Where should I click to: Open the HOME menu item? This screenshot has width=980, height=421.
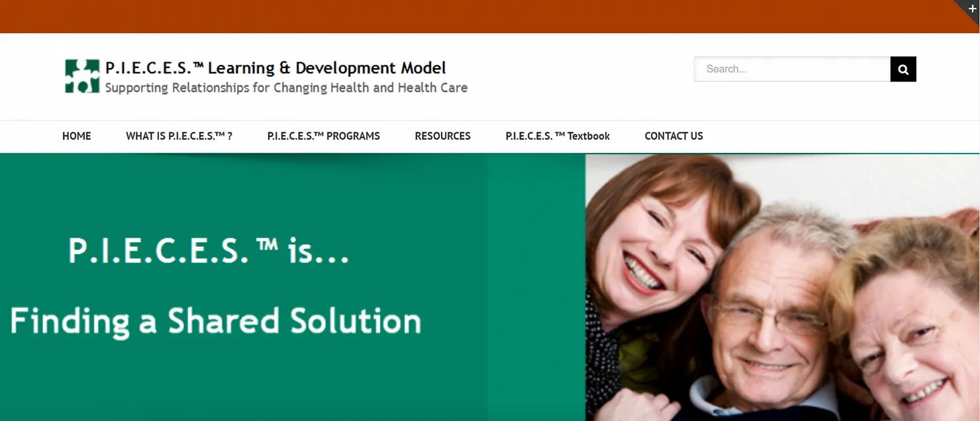click(x=77, y=136)
